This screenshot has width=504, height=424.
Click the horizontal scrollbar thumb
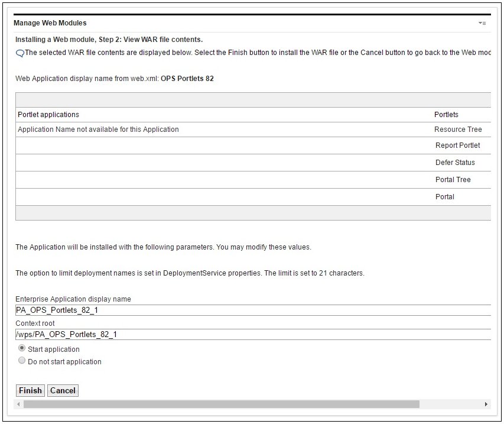click(x=222, y=404)
